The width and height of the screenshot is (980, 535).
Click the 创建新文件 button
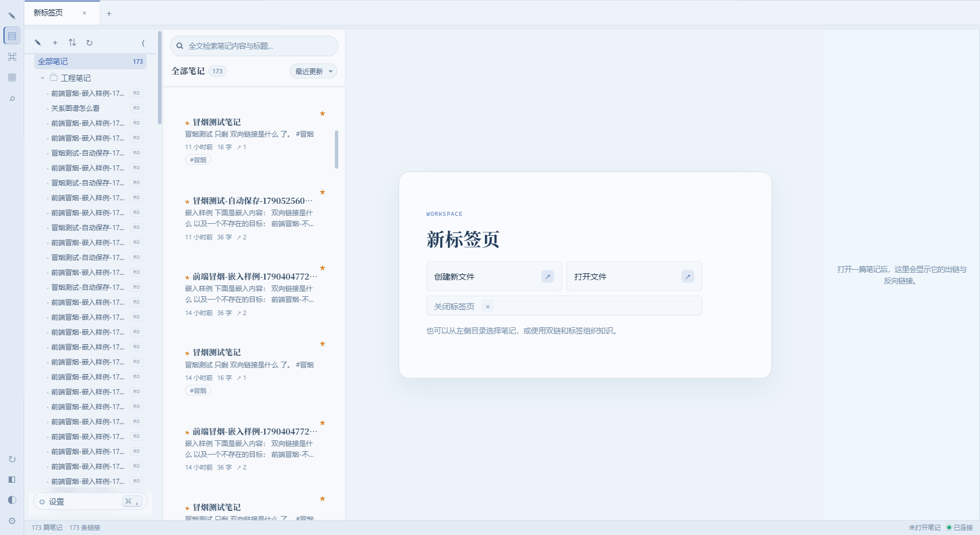[x=494, y=276]
